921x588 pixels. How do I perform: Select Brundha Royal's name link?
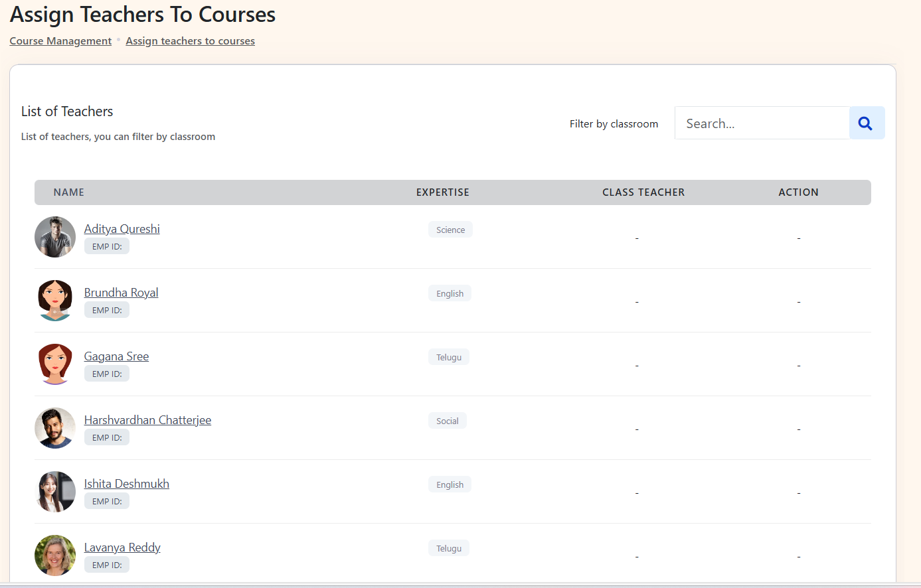tap(121, 293)
